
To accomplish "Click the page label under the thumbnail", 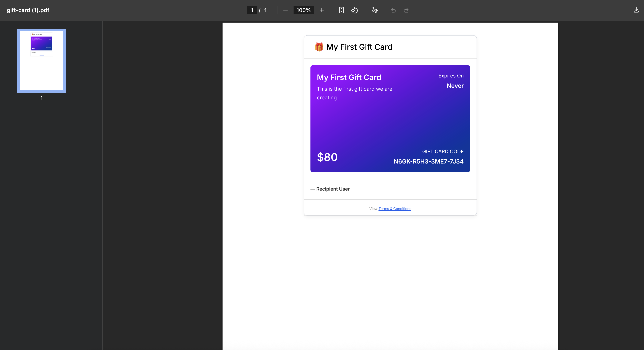I will click(42, 98).
